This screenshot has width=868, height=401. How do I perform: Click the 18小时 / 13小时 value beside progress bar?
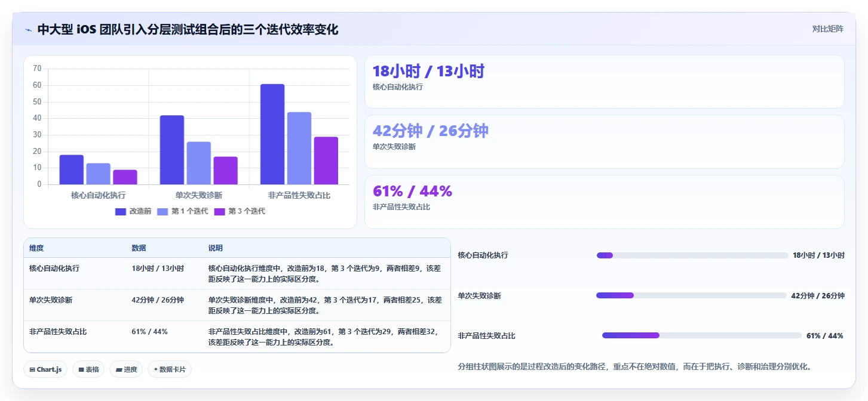(x=818, y=255)
